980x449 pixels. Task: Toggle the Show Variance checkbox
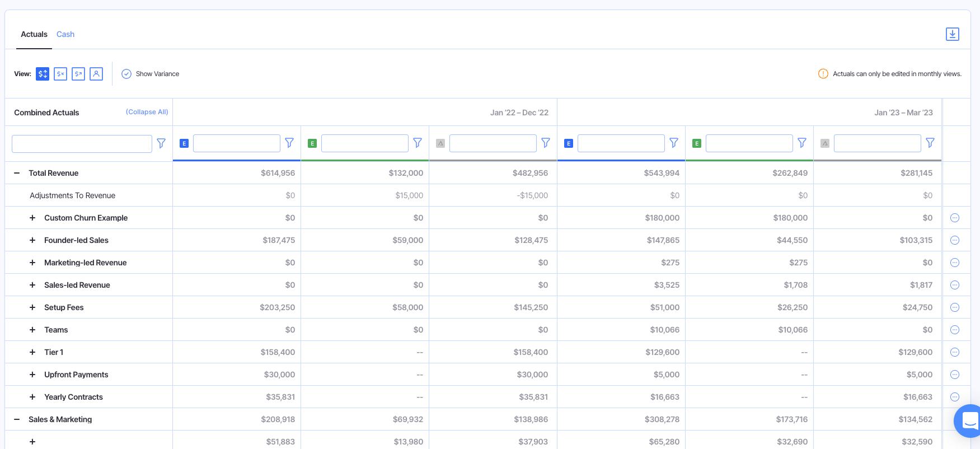(x=126, y=74)
